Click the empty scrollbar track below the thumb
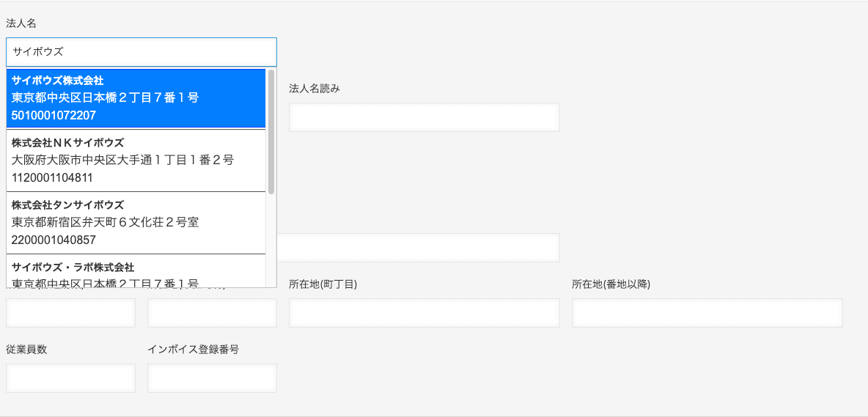The image size is (868, 417). pyautogui.click(x=271, y=240)
